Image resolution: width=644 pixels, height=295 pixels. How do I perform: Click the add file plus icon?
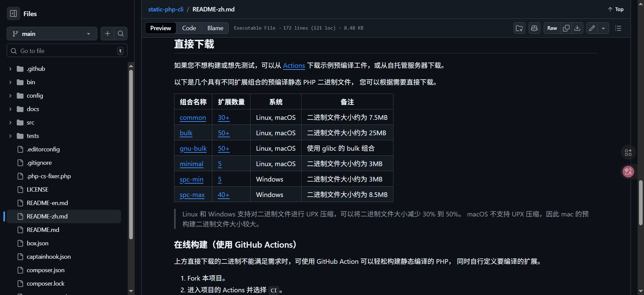click(x=107, y=34)
